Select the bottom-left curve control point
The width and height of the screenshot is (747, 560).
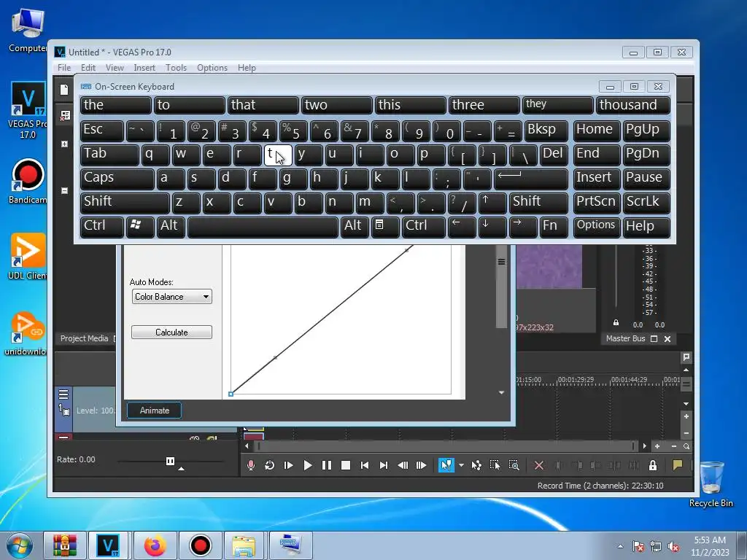pos(231,394)
